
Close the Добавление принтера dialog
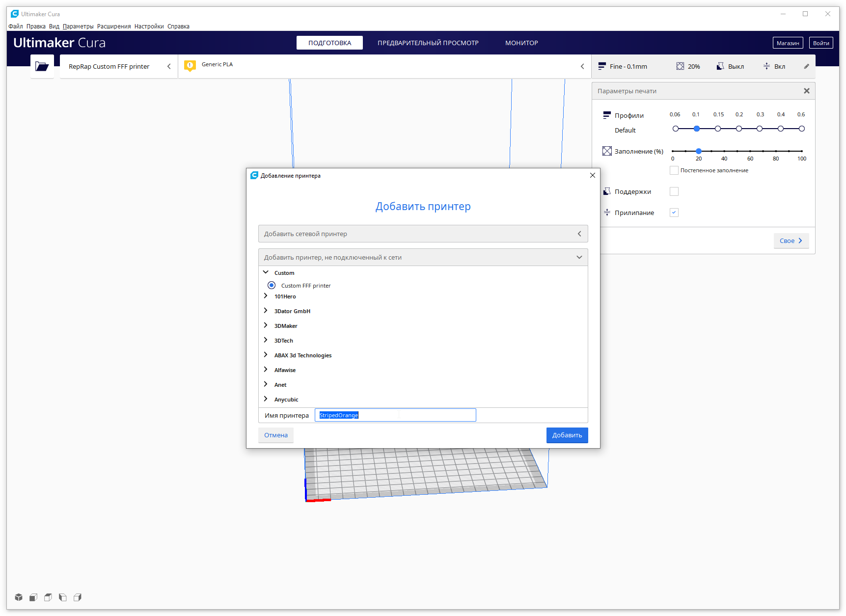[x=593, y=175]
